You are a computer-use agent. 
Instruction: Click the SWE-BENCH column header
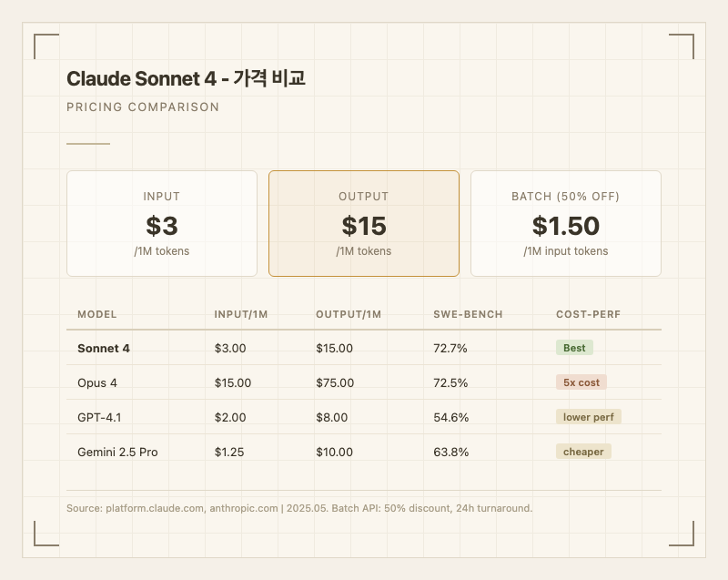(x=468, y=314)
